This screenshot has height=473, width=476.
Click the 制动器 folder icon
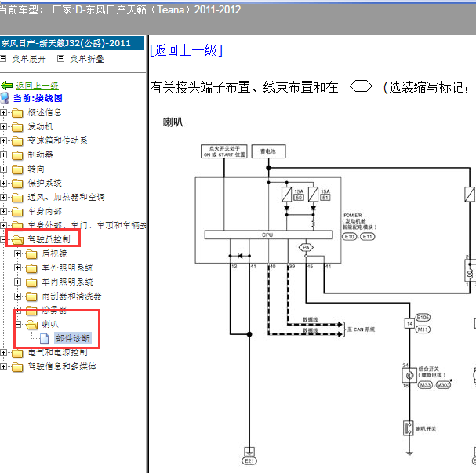coord(17,155)
